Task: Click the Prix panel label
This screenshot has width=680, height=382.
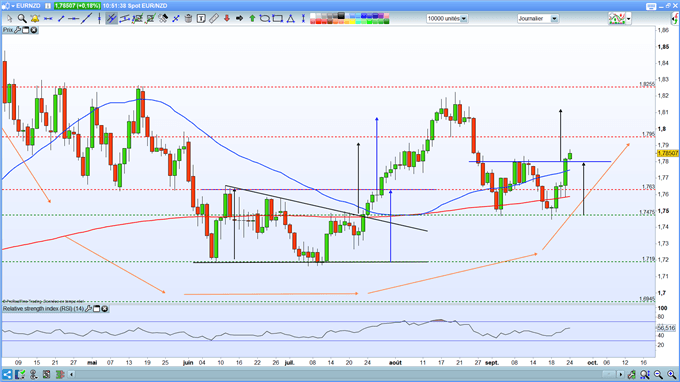Action: [8, 30]
